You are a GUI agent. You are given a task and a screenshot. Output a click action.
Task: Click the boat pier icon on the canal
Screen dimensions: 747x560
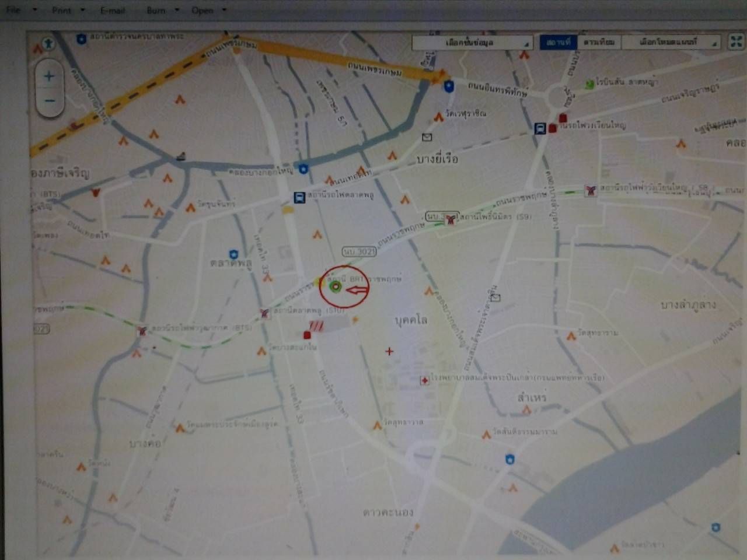[x=181, y=156]
